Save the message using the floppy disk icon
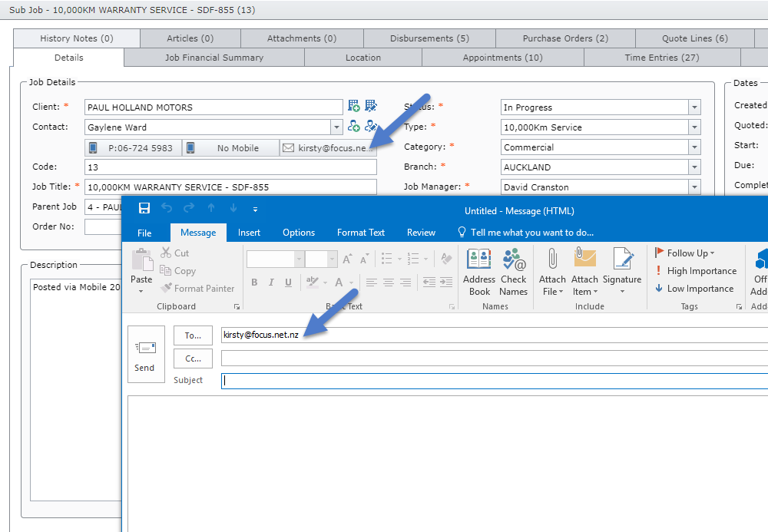This screenshot has height=532, width=768. pos(144,208)
